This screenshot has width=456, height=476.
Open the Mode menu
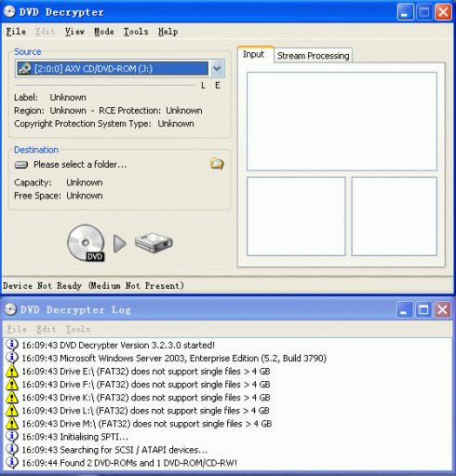pyautogui.click(x=104, y=32)
